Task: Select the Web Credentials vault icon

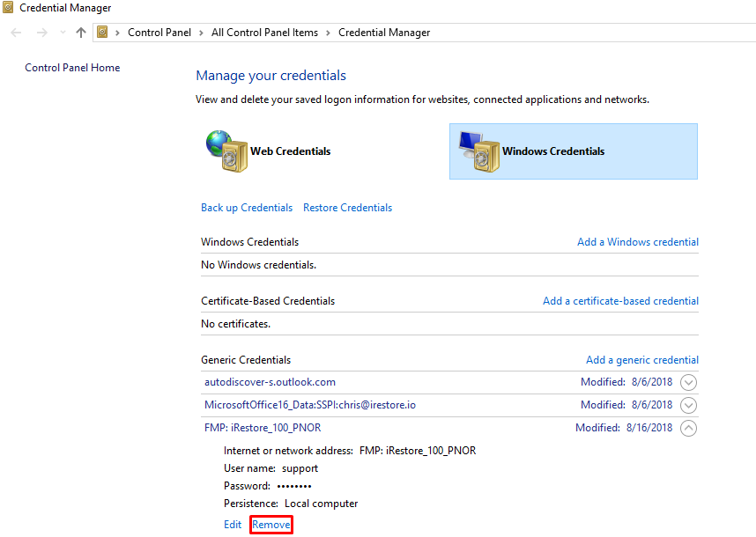Action: (x=227, y=151)
